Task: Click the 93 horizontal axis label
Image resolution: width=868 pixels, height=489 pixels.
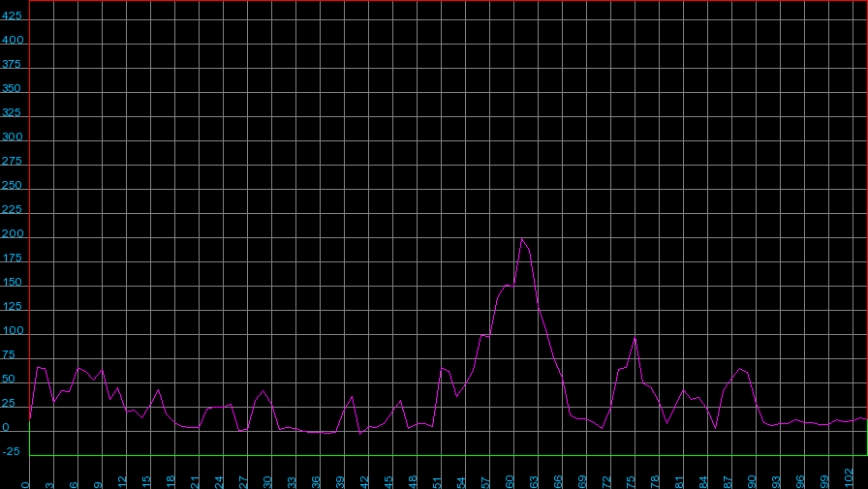Action: pyautogui.click(x=776, y=482)
